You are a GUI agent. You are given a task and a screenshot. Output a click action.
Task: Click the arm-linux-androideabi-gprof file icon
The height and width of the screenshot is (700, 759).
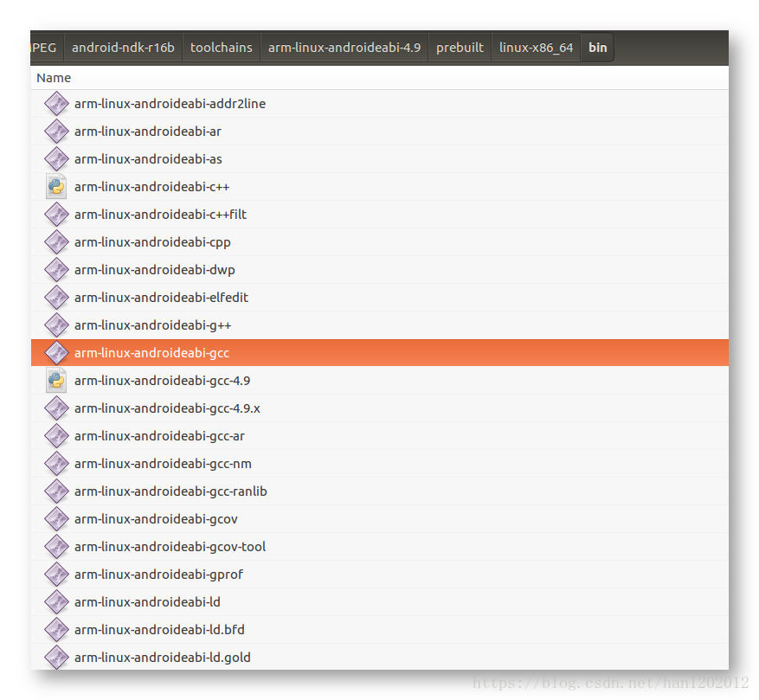point(56,575)
